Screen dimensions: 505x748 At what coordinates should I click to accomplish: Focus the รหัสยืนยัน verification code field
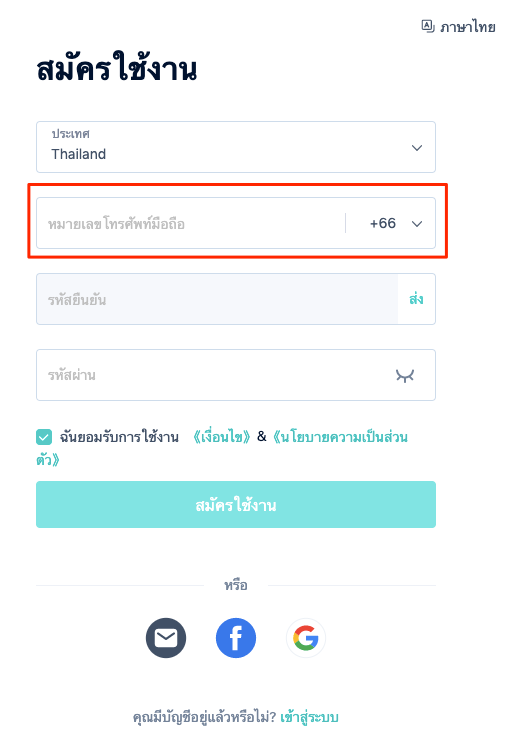(x=217, y=299)
